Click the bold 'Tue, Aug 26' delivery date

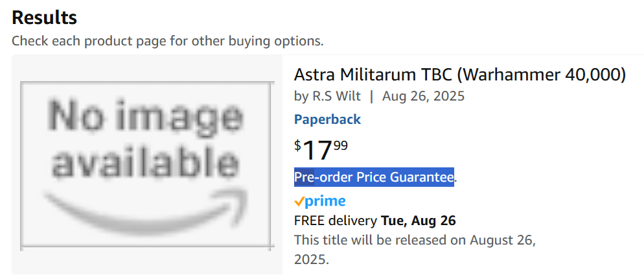coord(419,221)
